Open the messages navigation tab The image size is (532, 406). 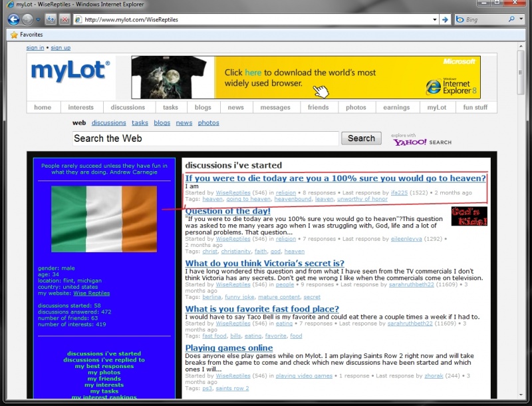[x=275, y=107]
